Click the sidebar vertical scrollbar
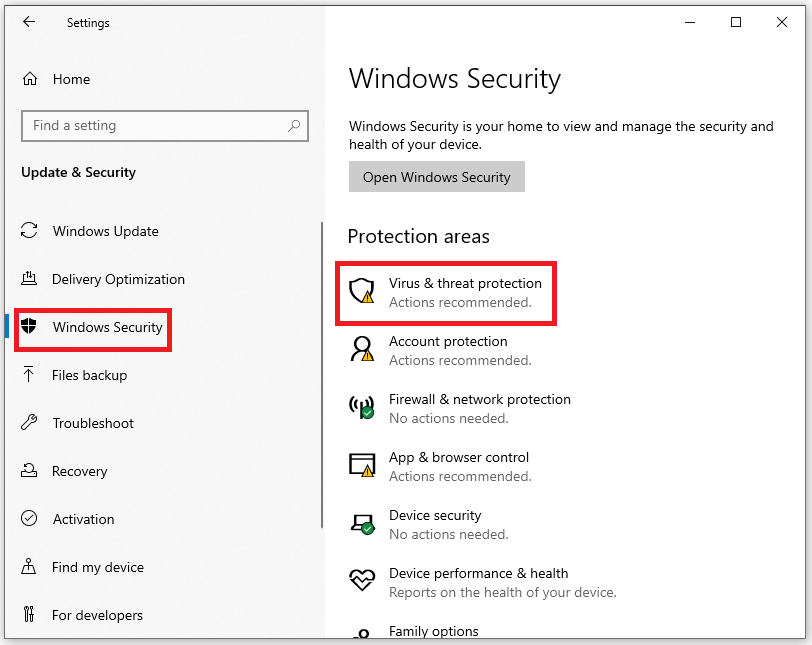812x645 pixels. tap(321, 375)
